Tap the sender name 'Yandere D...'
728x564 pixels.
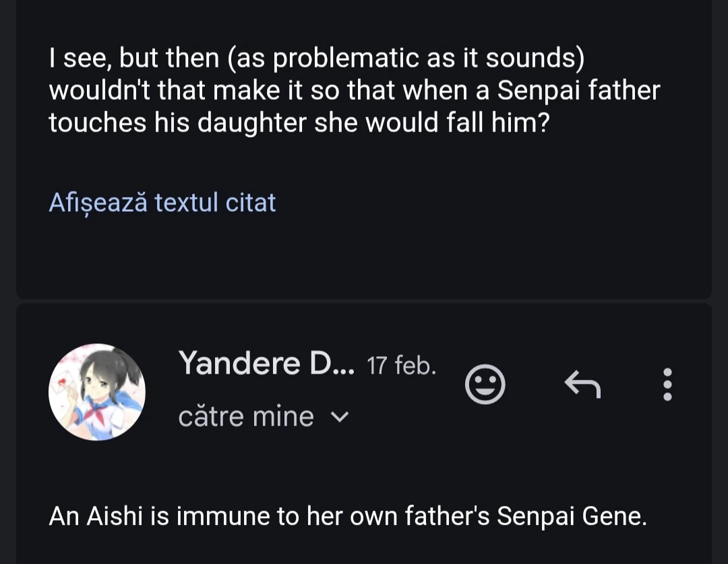(266, 364)
